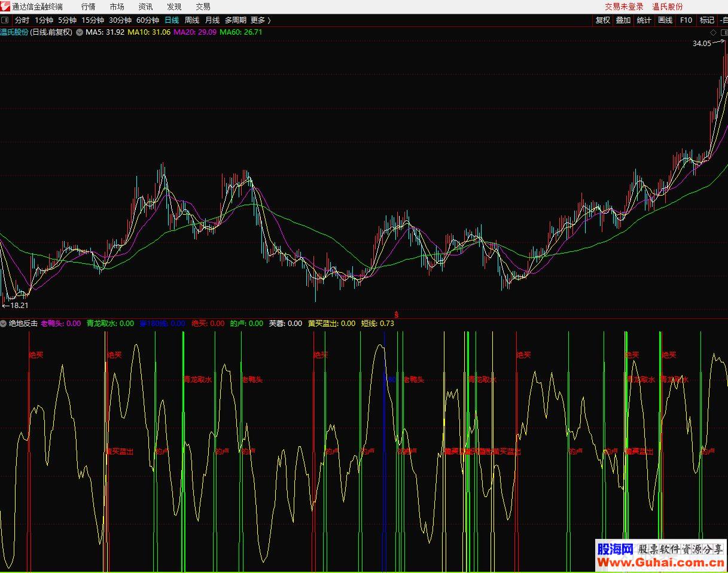The width and height of the screenshot is (728, 573).
Task: Click the leftmost 青龙取水 signal label
Action: [197, 379]
